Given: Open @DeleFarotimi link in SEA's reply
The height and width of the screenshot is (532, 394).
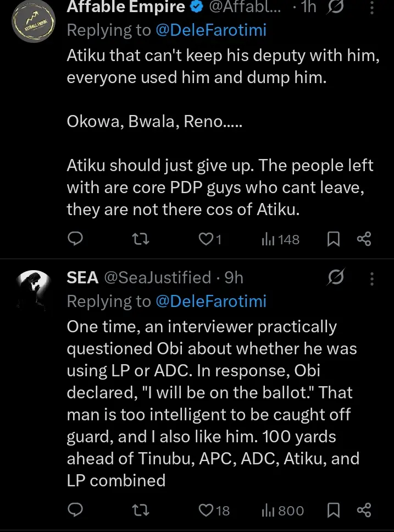Looking at the screenshot, I should (211, 301).
